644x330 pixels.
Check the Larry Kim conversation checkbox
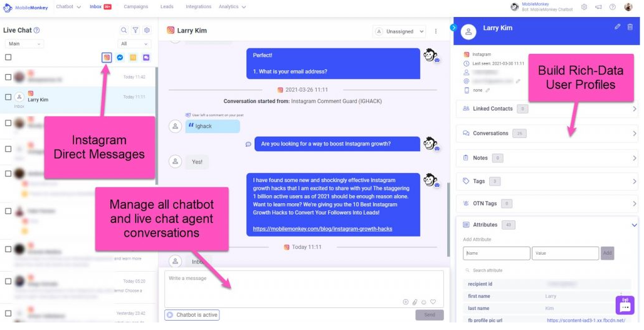(8, 97)
